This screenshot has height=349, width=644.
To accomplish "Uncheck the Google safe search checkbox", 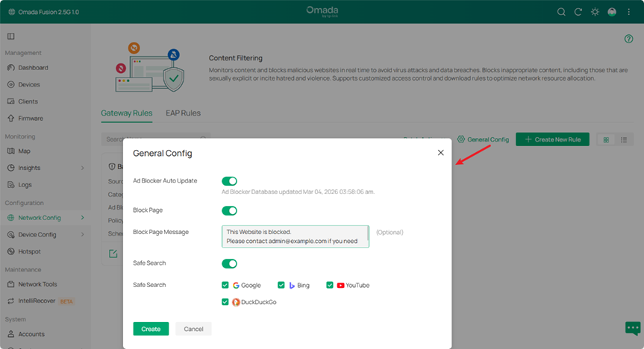I will pos(225,285).
